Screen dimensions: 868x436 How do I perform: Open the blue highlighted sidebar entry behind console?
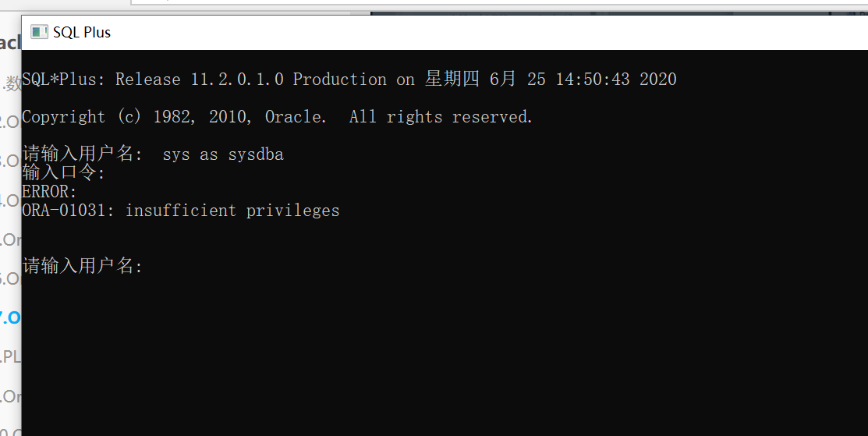click(x=10, y=317)
